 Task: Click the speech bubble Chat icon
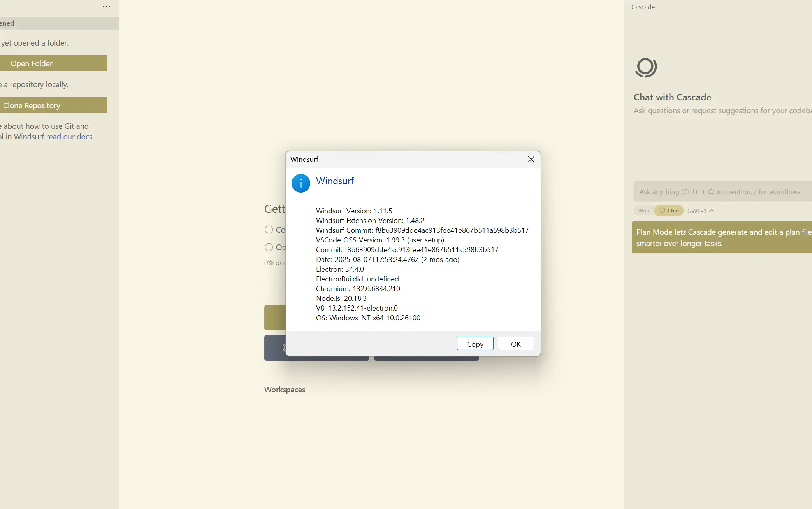pyautogui.click(x=661, y=211)
